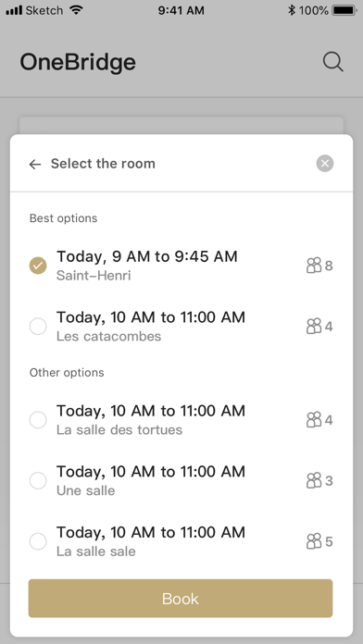Image resolution: width=363 pixels, height=644 pixels.
Task: Tap capacity icon for La salle sale
Action: (314, 541)
